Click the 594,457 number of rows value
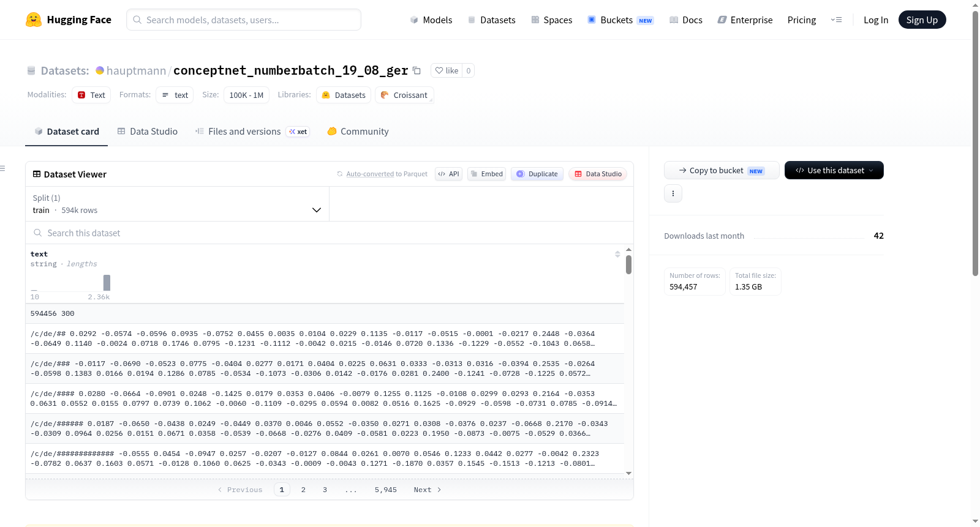 [x=684, y=286]
